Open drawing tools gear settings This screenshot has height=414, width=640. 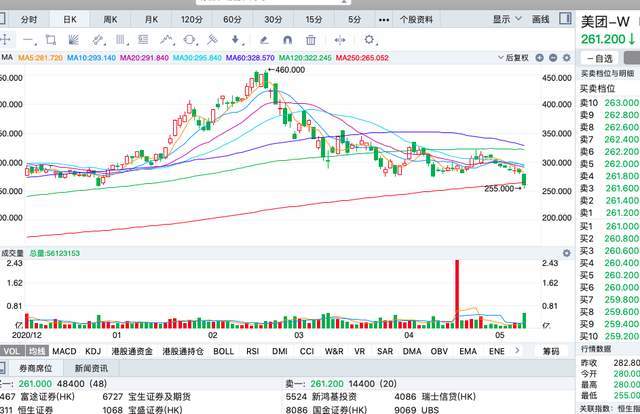369,40
